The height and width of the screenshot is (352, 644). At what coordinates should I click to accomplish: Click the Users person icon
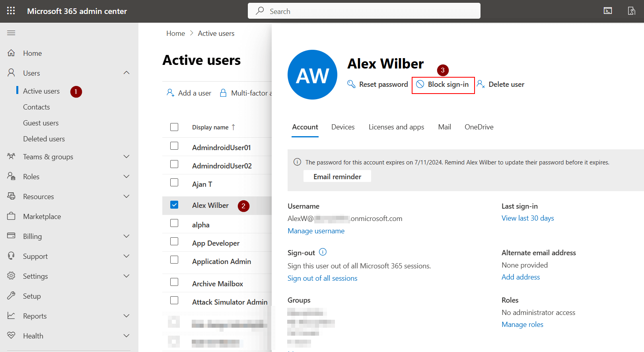(11, 72)
